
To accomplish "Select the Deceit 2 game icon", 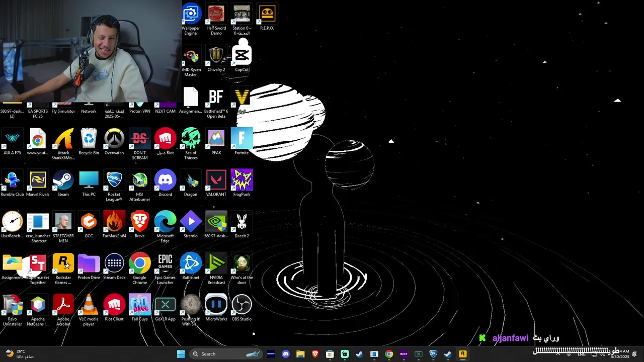I will tap(242, 225).
